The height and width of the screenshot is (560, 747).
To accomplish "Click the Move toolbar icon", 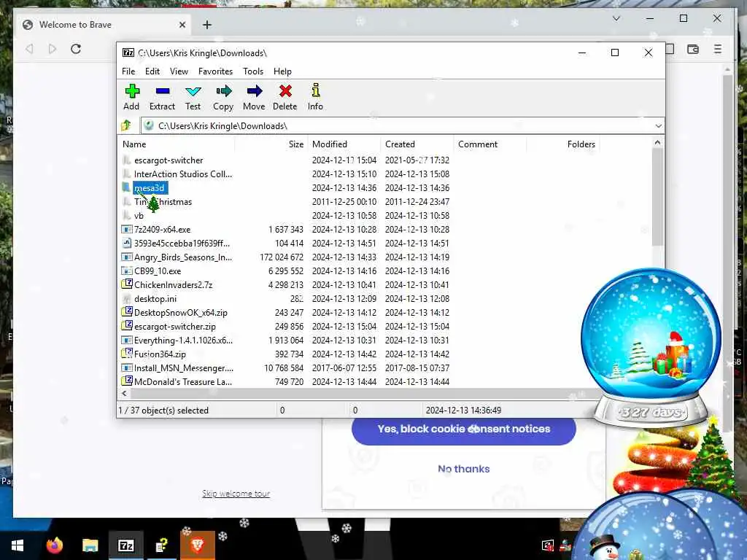I will point(254,91).
